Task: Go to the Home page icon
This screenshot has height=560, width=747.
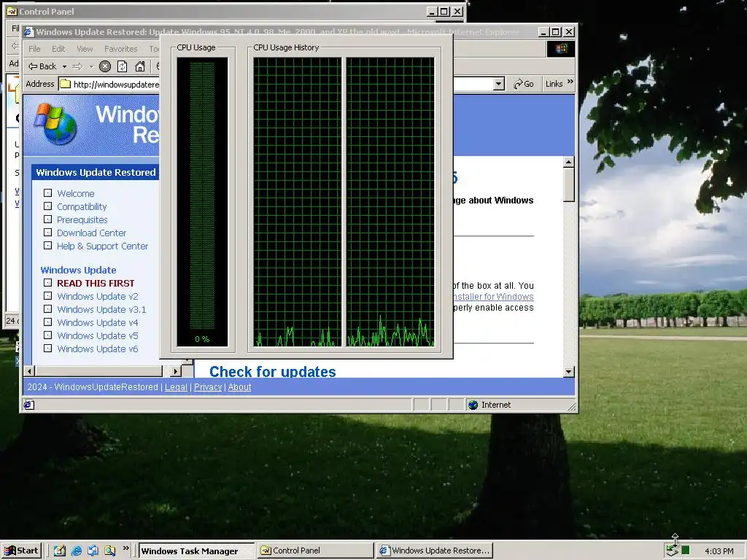Action: [139, 66]
